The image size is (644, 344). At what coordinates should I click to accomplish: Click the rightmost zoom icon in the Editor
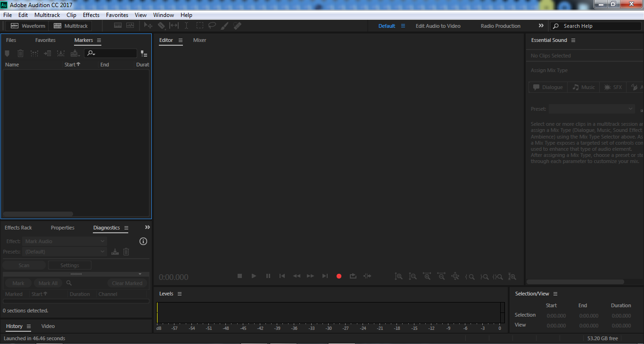point(512,277)
